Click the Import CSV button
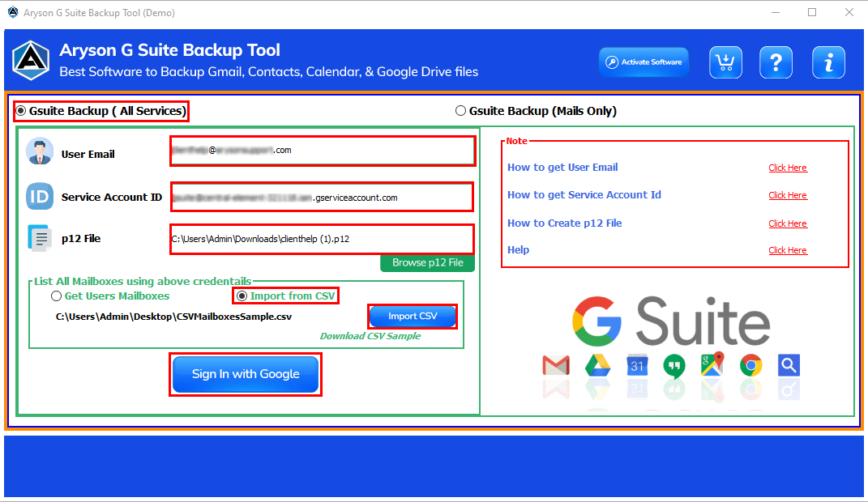The image size is (868, 502). pyautogui.click(x=413, y=317)
